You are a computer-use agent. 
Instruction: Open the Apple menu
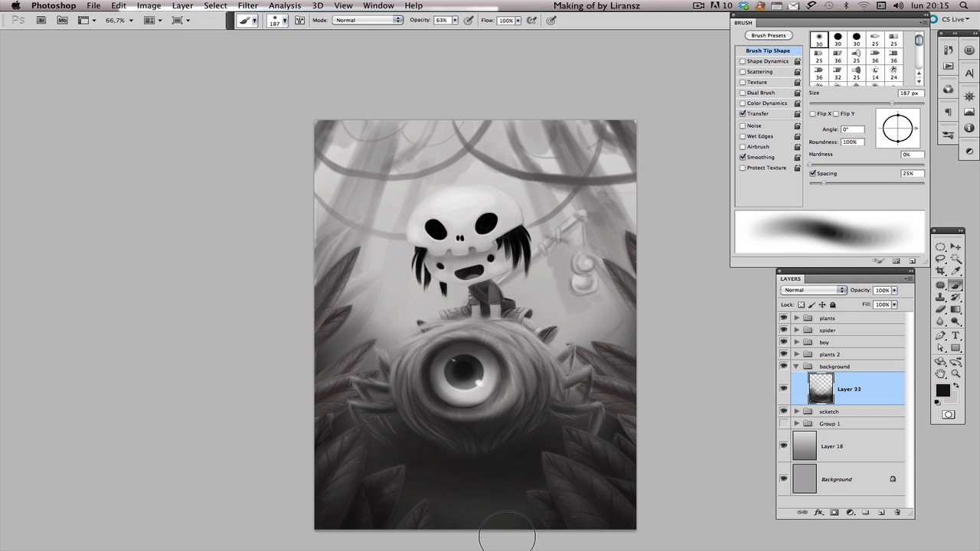coord(15,5)
